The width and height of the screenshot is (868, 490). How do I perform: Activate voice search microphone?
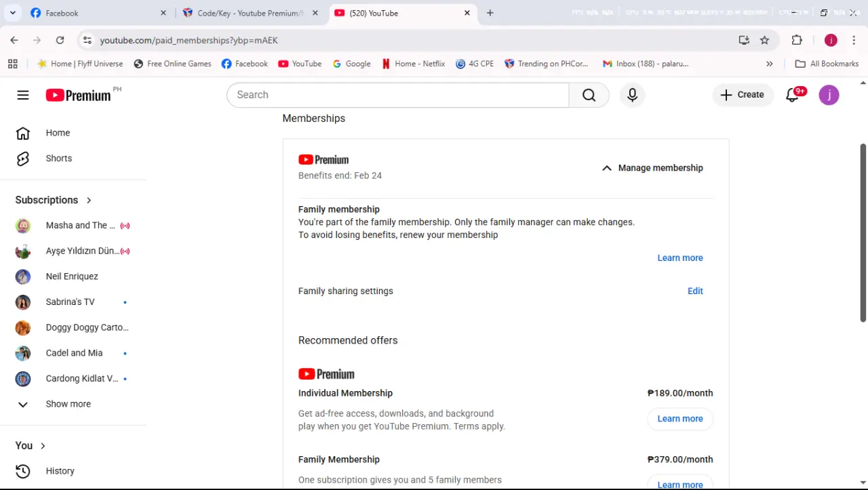(x=632, y=95)
